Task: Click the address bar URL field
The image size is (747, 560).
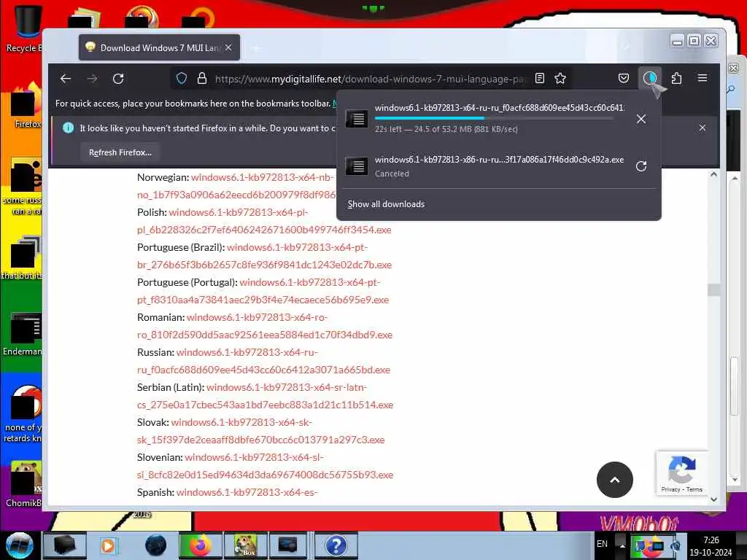Action: point(370,79)
